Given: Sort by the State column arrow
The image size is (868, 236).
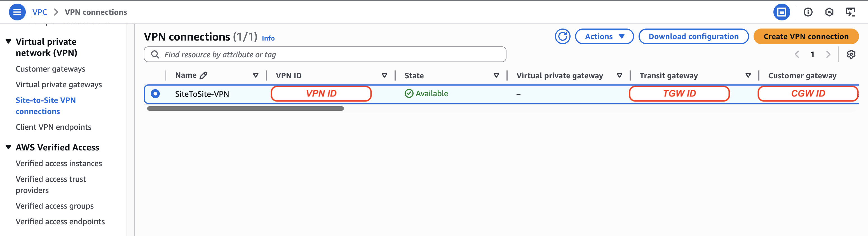Looking at the screenshot, I should (x=496, y=75).
